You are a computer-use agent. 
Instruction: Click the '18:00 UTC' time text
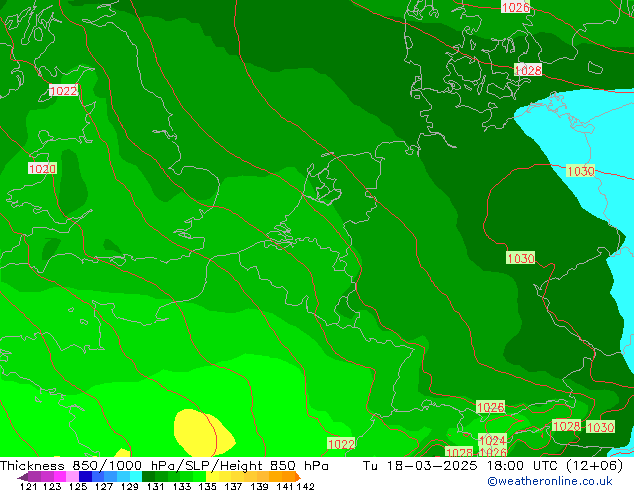[523, 466]
